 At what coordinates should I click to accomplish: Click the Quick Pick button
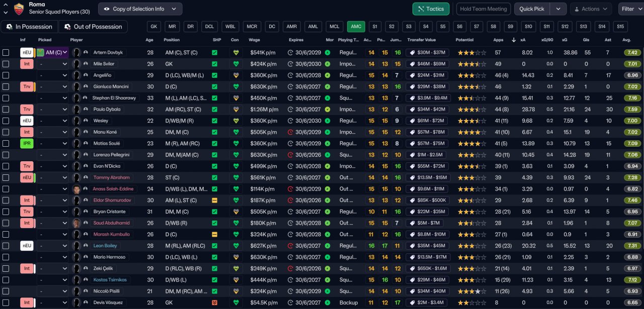click(x=532, y=9)
